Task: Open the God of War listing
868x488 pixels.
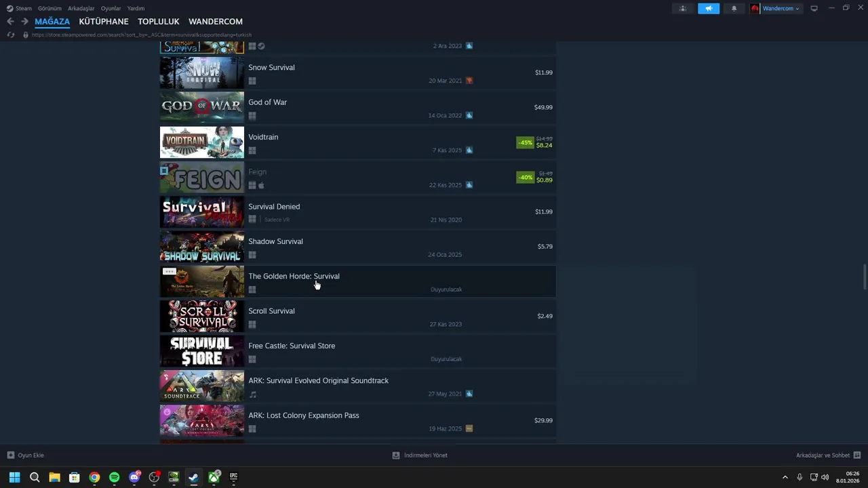Action: pos(358,107)
